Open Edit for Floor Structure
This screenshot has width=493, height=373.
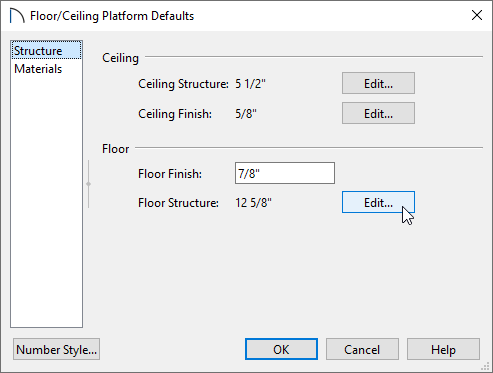coord(378,202)
